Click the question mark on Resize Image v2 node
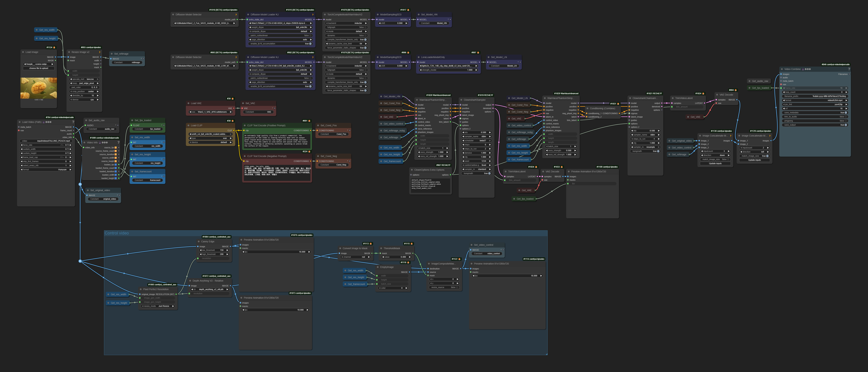This screenshot has width=868, height=372. pyautogui.click(x=99, y=52)
